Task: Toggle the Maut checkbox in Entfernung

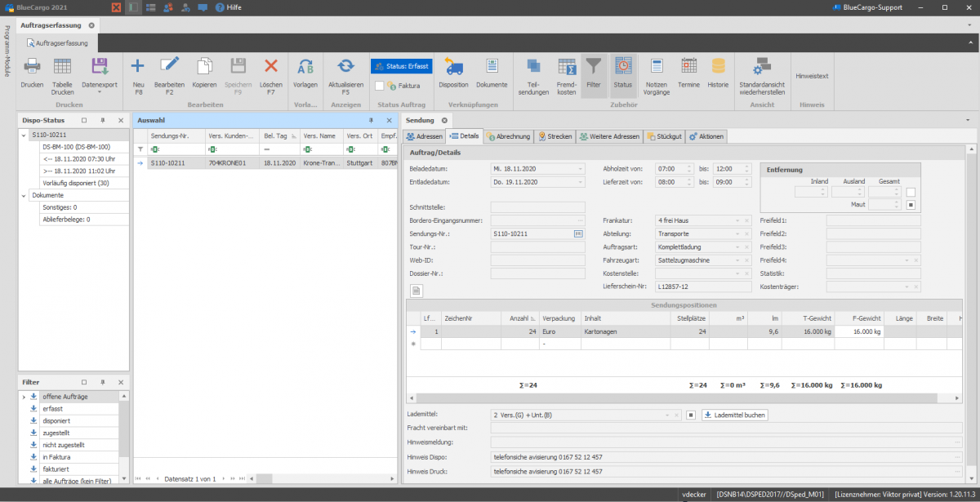Action: click(911, 204)
